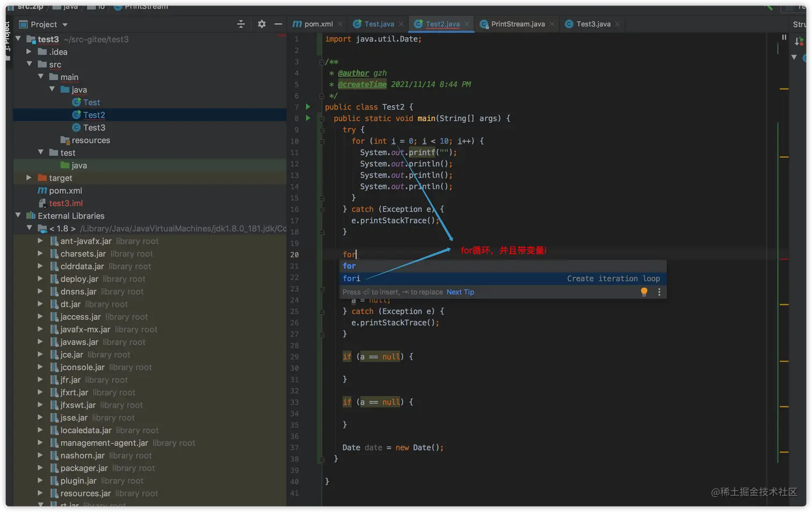Open the completion popup more options menu

coord(659,291)
